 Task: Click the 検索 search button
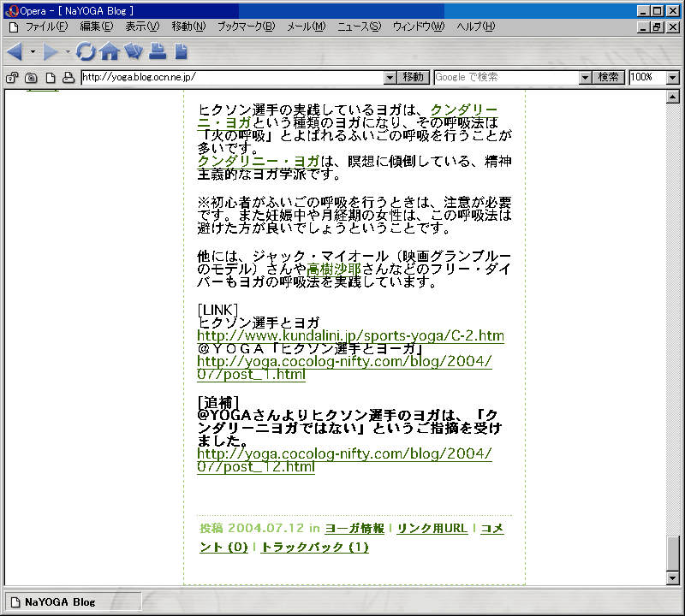(608, 78)
